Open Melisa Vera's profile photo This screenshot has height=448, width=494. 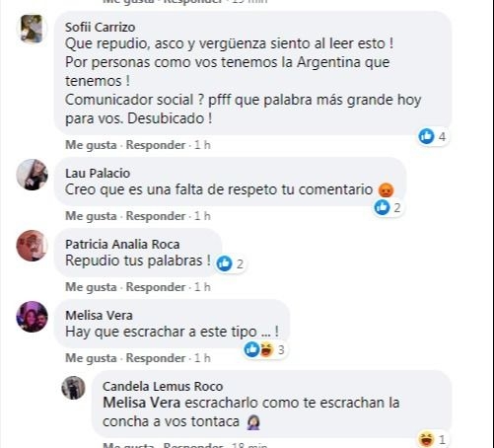click(x=32, y=317)
